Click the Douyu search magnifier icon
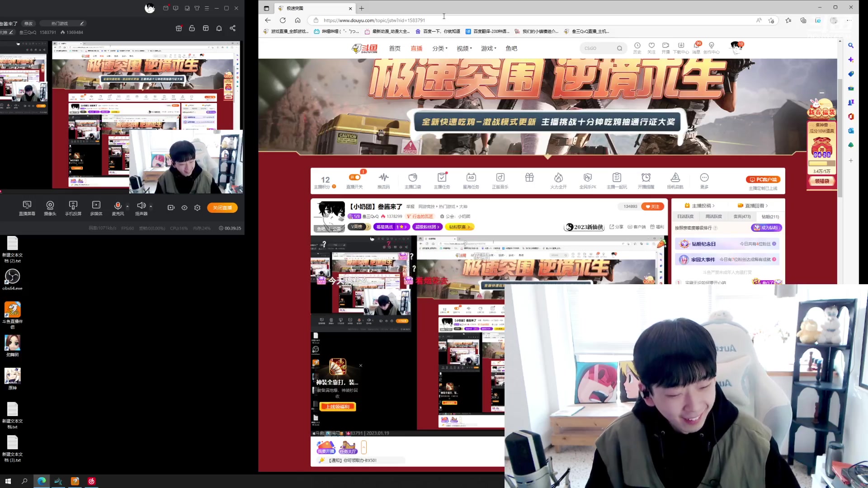The height and width of the screenshot is (488, 868). pyautogui.click(x=620, y=48)
